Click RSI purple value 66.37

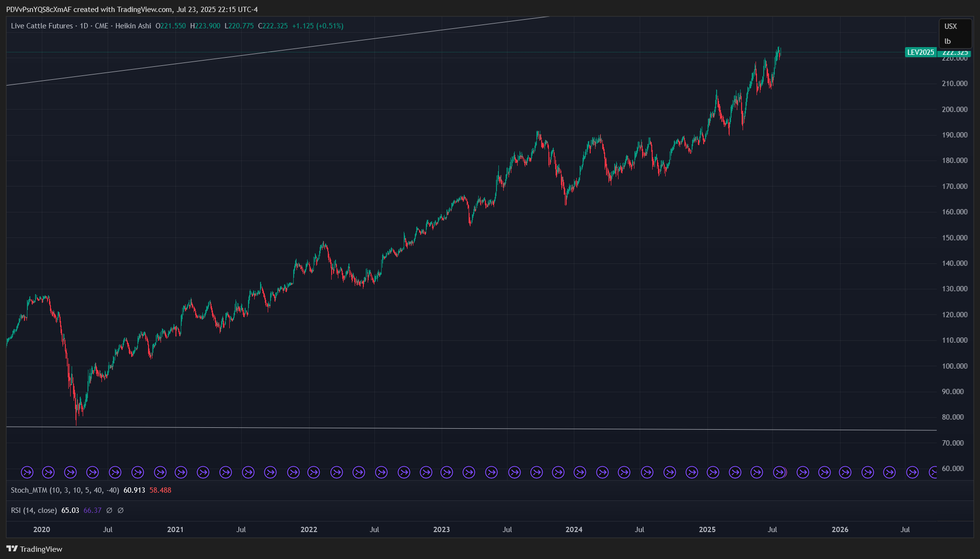(92, 510)
